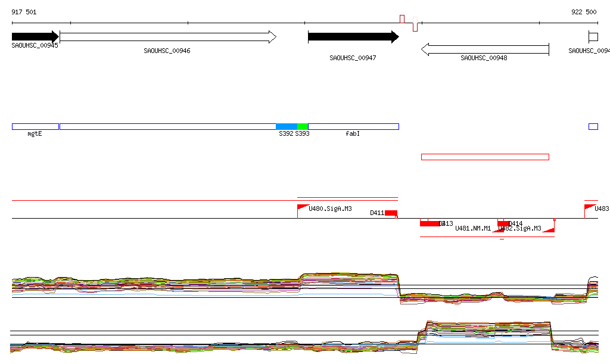Click the SAOUHSC_00948 gene label

pyautogui.click(x=484, y=58)
